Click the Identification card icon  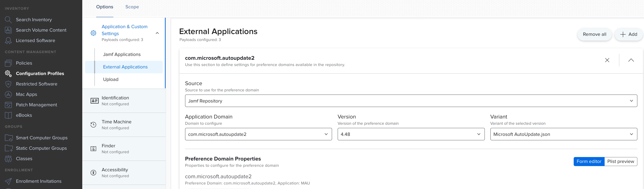(94, 101)
